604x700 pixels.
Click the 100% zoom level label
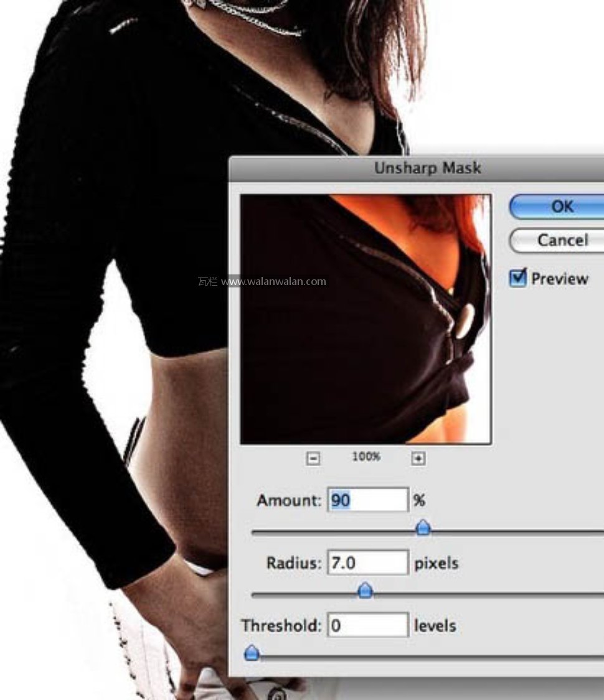[366, 457]
